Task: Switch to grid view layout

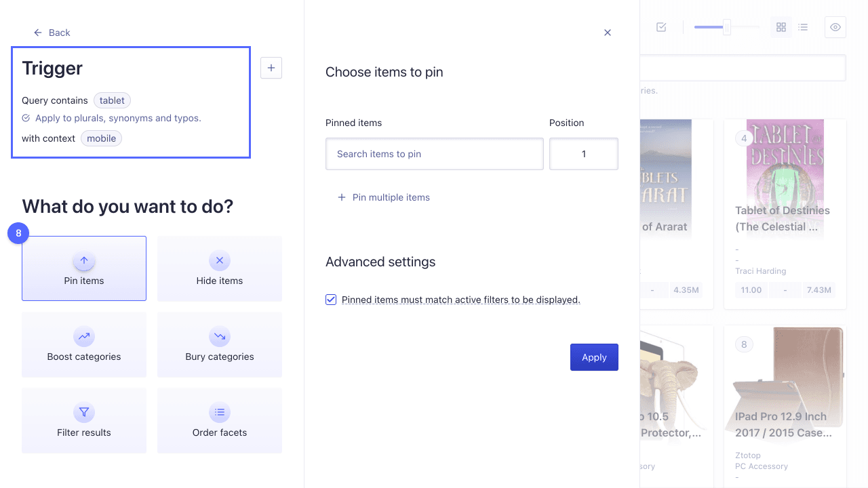Action: 781,27
